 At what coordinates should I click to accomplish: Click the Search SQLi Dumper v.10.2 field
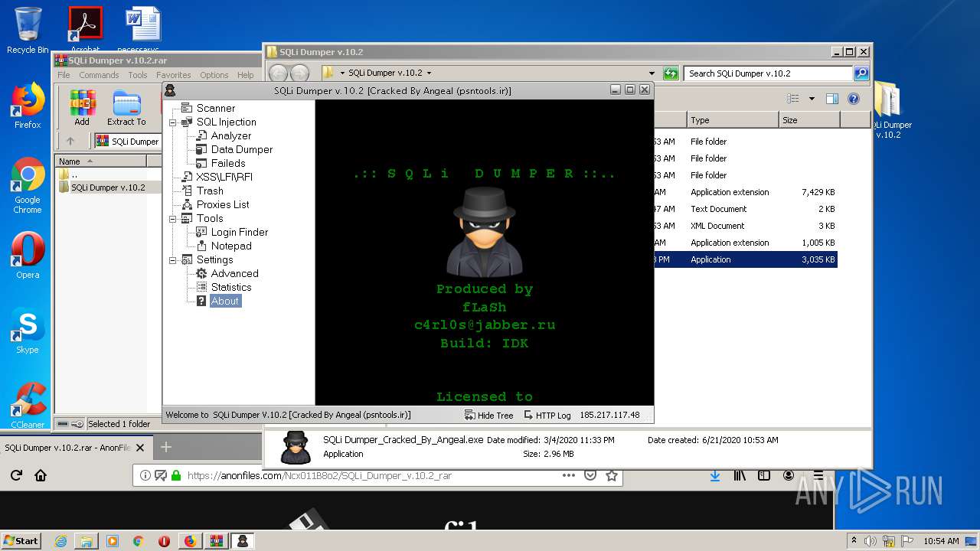768,73
